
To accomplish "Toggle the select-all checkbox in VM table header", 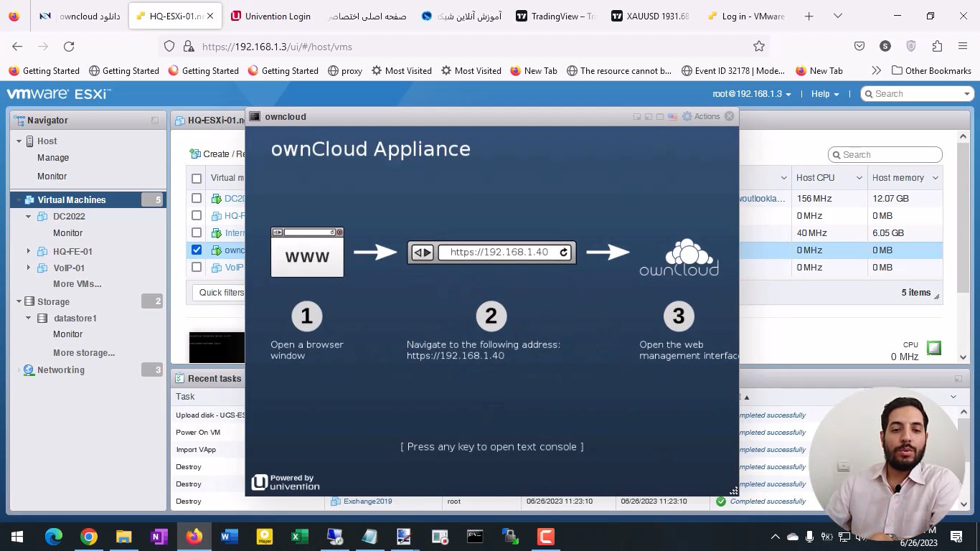I will tap(197, 179).
